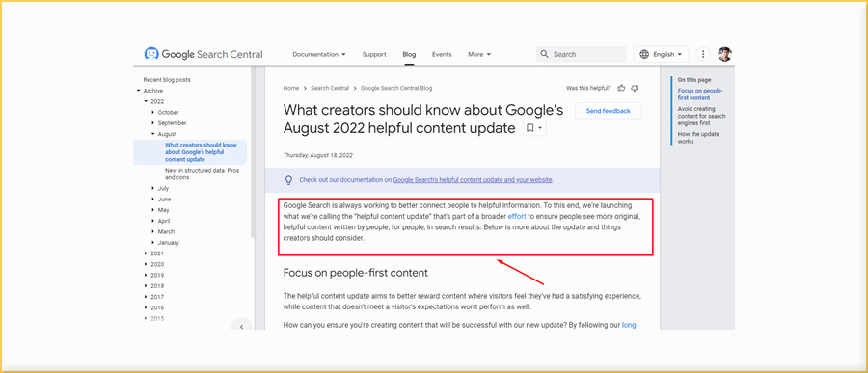Viewport: 868px width, 373px height.
Task: Open the user profile avatar
Action: [x=724, y=54]
